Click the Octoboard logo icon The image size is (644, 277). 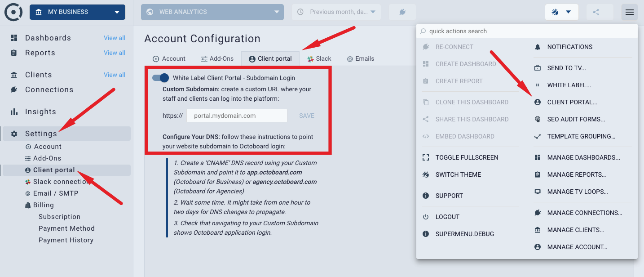coord(13,12)
